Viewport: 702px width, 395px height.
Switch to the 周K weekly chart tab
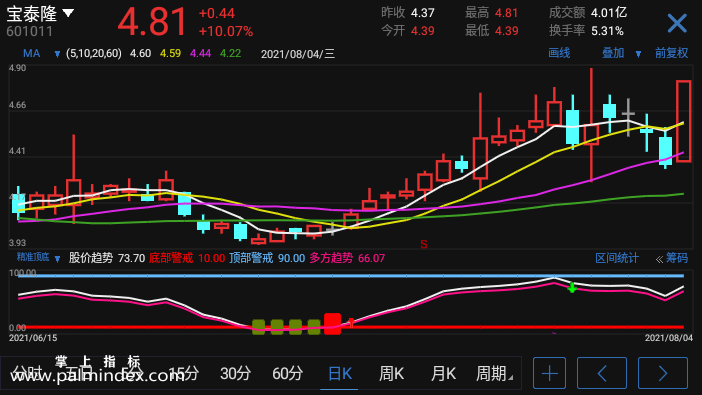[391, 373]
